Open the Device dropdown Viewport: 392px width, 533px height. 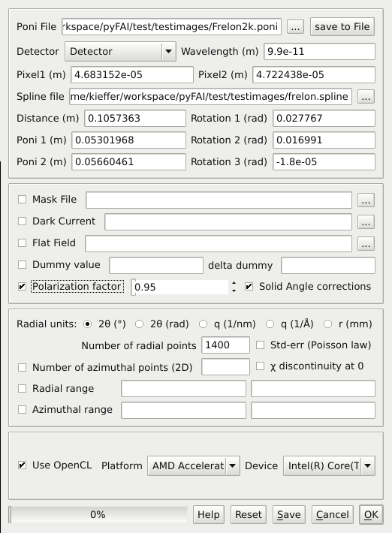click(x=329, y=465)
